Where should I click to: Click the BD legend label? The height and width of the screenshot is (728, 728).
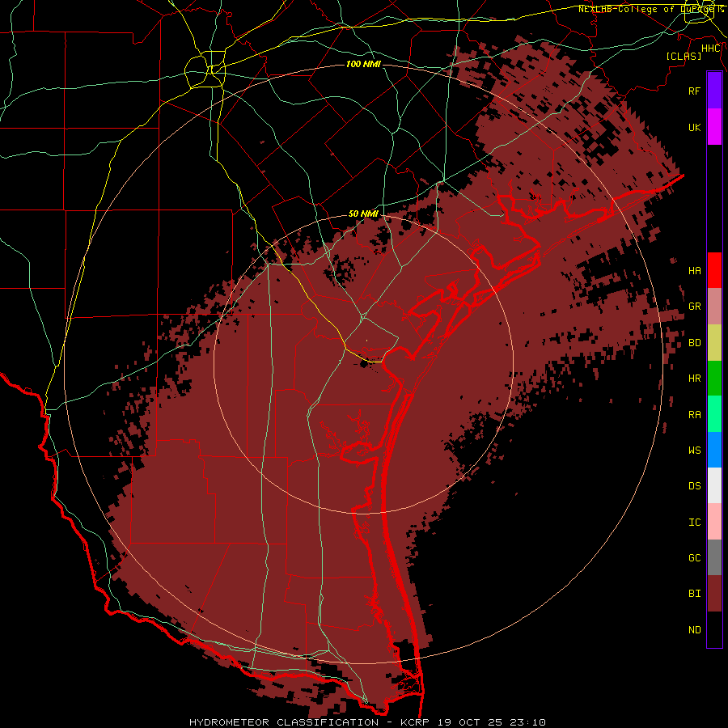coord(695,343)
